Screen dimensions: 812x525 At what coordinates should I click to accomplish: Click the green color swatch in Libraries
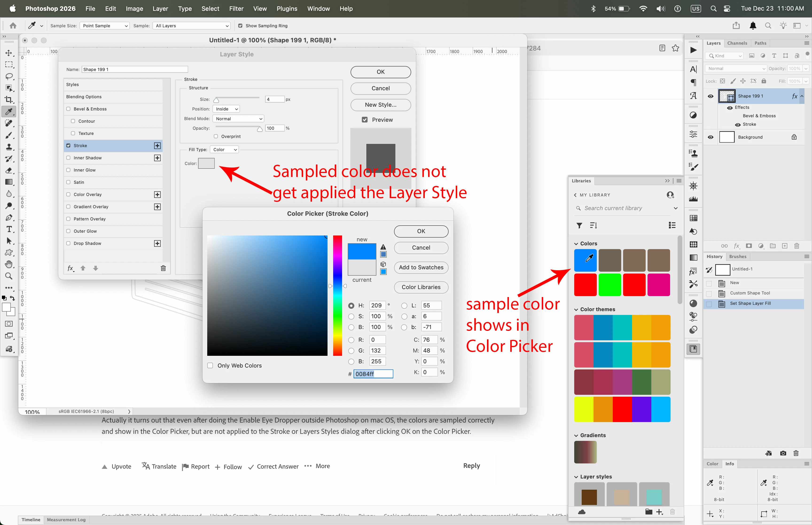(x=610, y=285)
